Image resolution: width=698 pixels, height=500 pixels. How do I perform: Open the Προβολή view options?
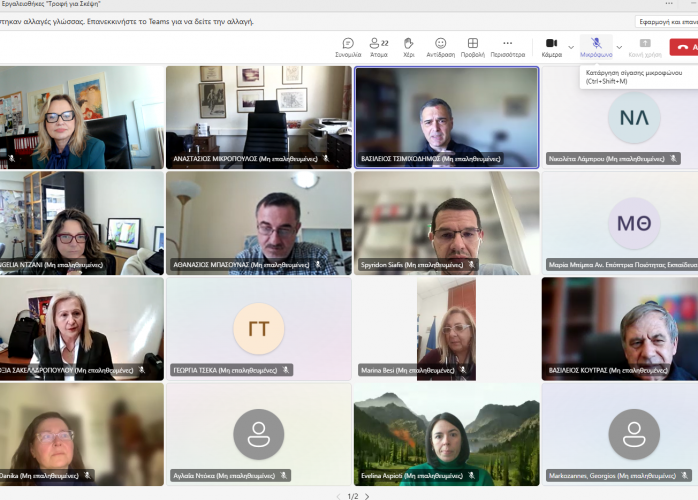[x=474, y=47]
